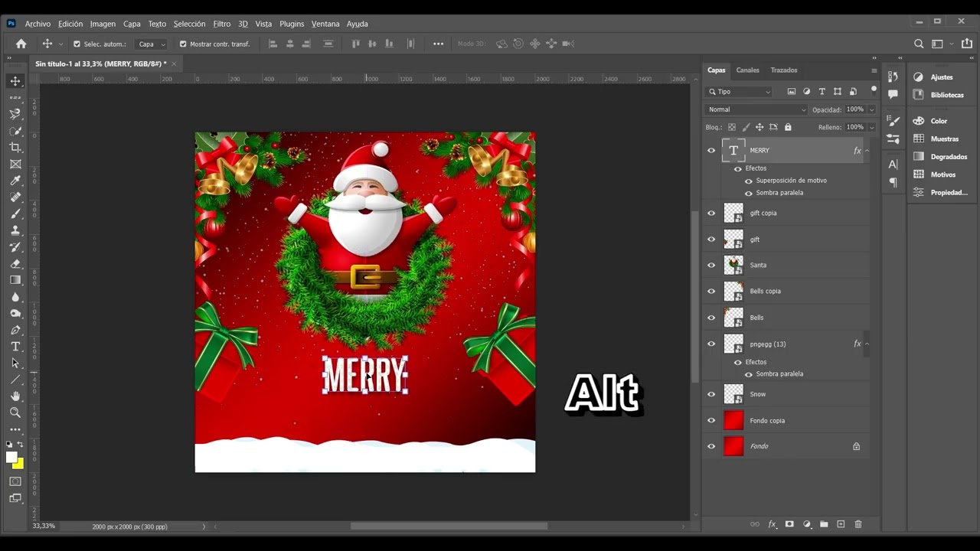Hide the gift copia layer
The width and height of the screenshot is (980, 551).
[x=711, y=214]
